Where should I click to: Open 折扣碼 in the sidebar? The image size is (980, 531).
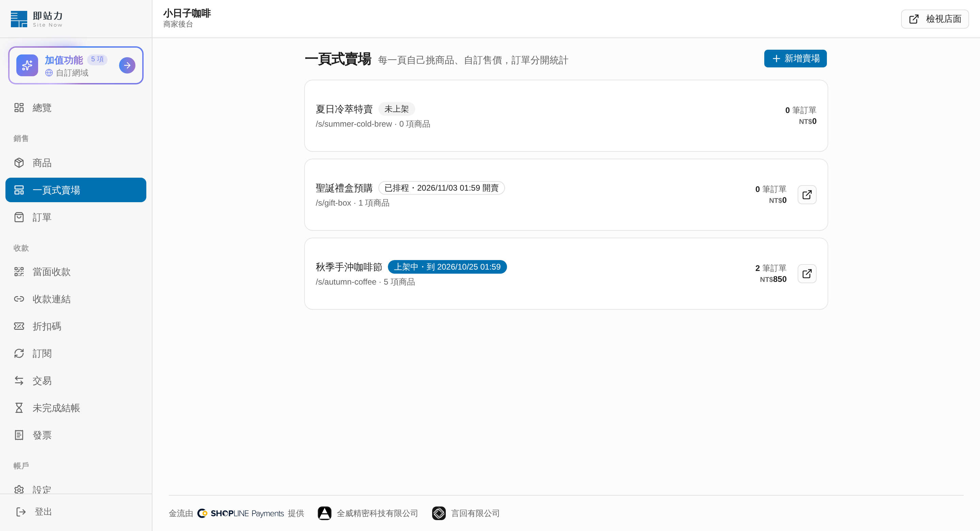[76, 326]
